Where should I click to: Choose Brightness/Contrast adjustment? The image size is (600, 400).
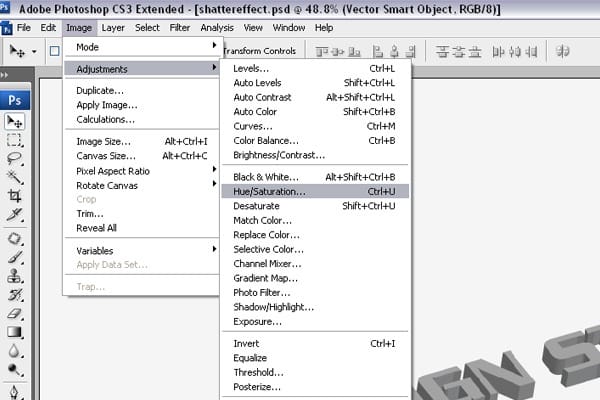(x=315, y=155)
